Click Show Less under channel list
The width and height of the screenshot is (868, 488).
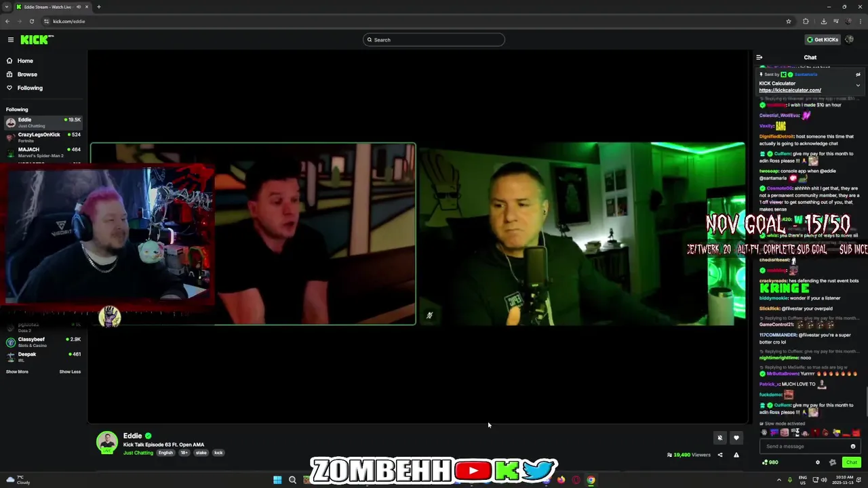[70, 371]
